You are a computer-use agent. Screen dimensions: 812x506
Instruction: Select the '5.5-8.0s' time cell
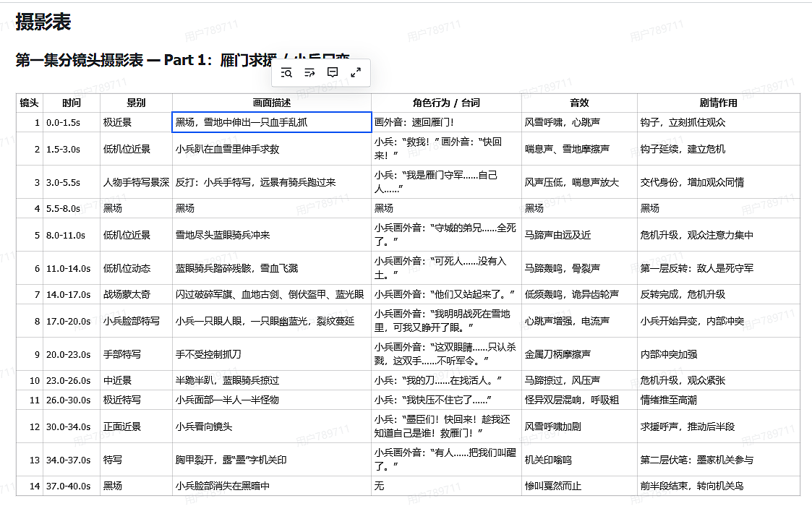[72, 208]
